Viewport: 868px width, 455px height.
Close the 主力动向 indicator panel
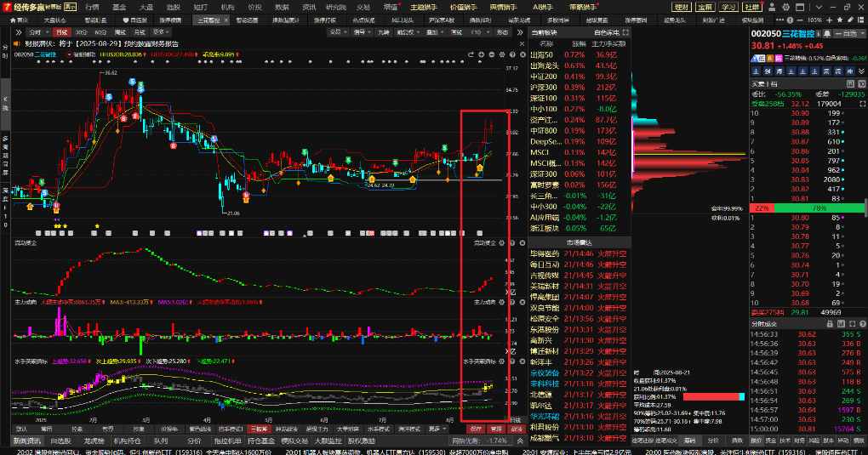click(522, 302)
